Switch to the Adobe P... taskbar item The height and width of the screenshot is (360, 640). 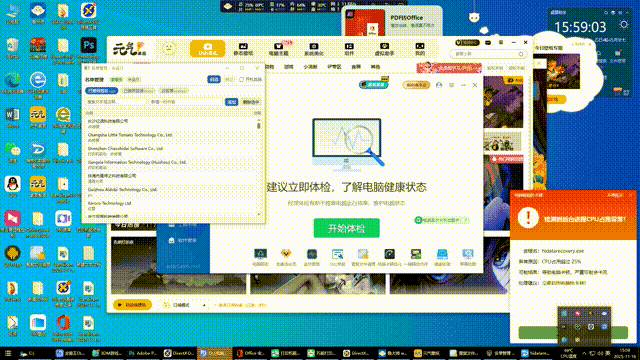142,353
